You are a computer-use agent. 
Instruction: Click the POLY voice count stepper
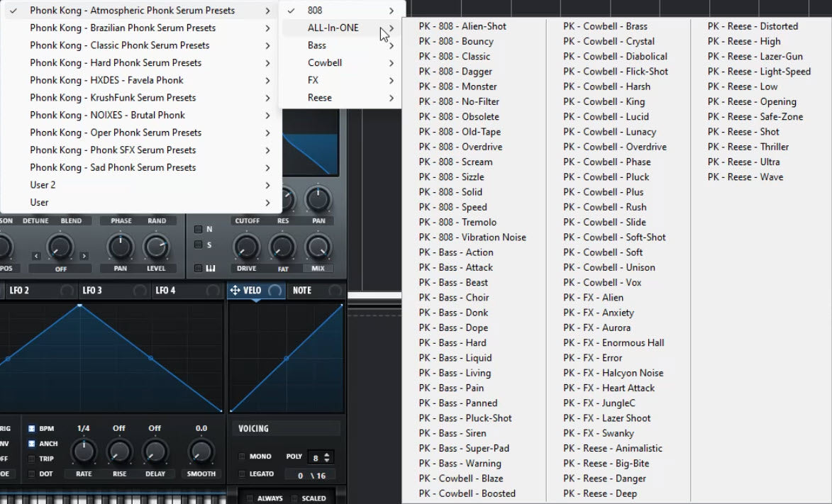point(328,458)
